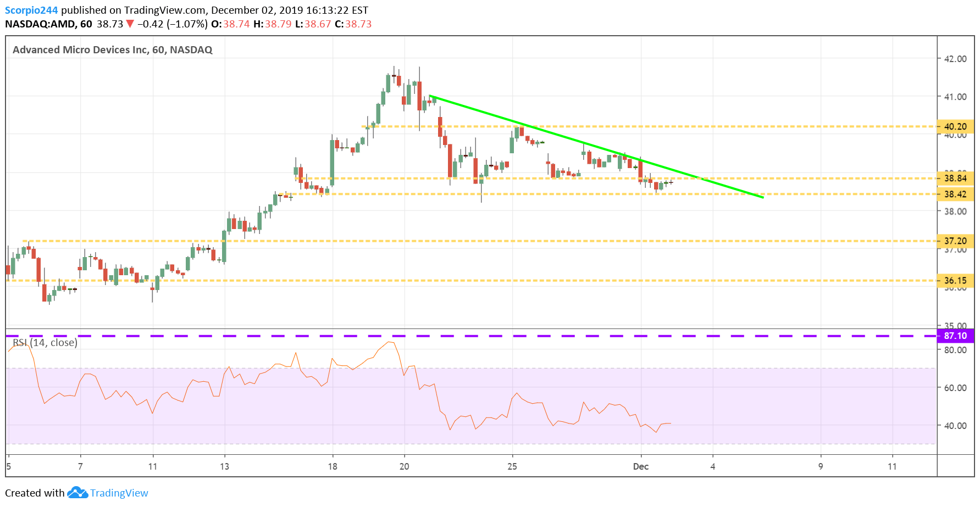Click the 60.00 RSI axis value

955,388
